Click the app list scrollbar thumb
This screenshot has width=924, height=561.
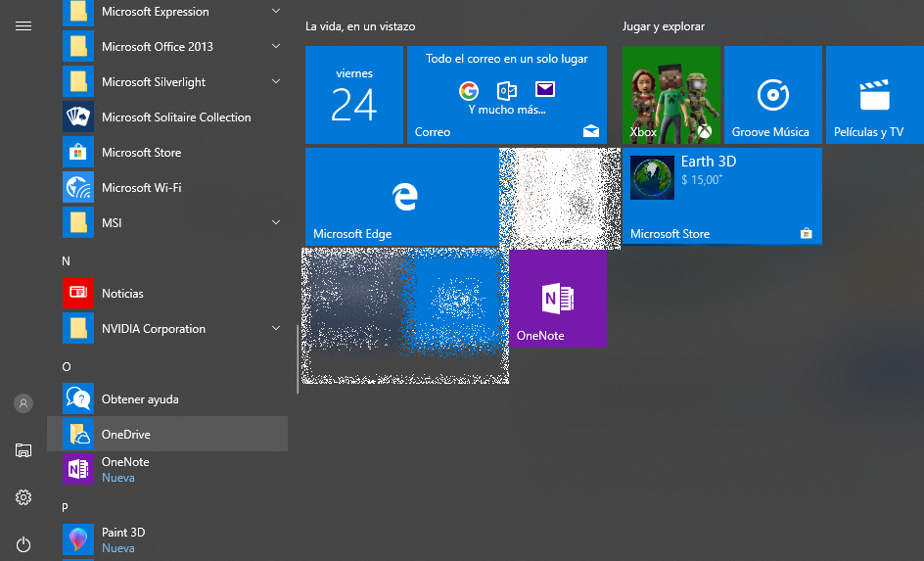[298, 359]
